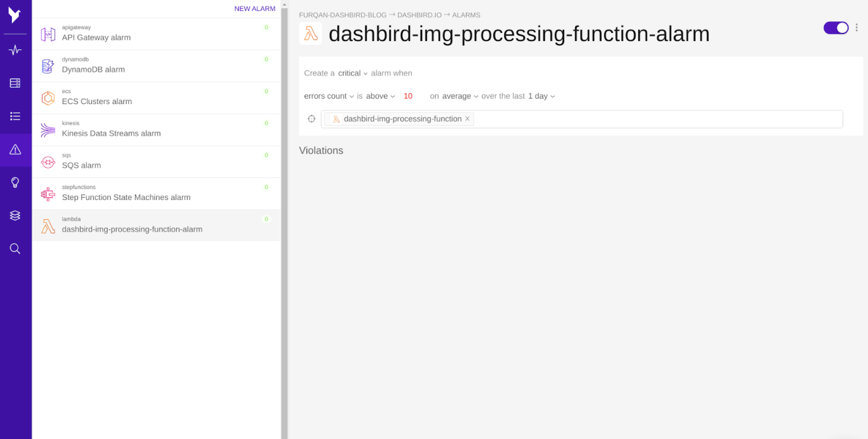The width and height of the screenshot is (868, 439).
Task: Click the threshold value 10 field
Action: pyautogui.click(x=408, y=96)
